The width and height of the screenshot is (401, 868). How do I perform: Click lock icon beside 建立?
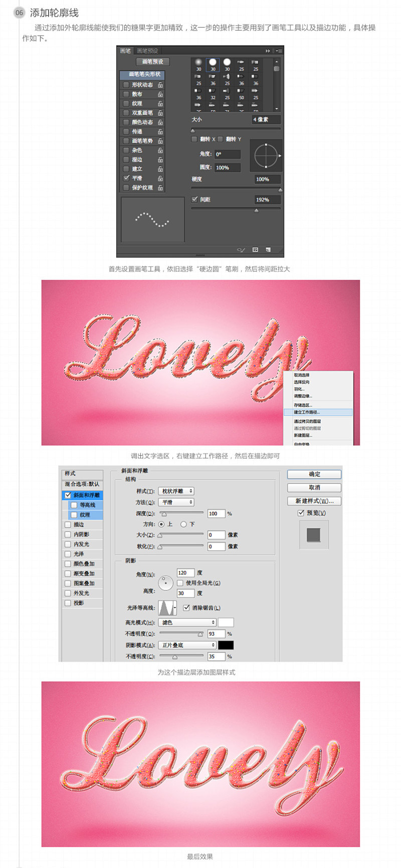tap(160, 169)
